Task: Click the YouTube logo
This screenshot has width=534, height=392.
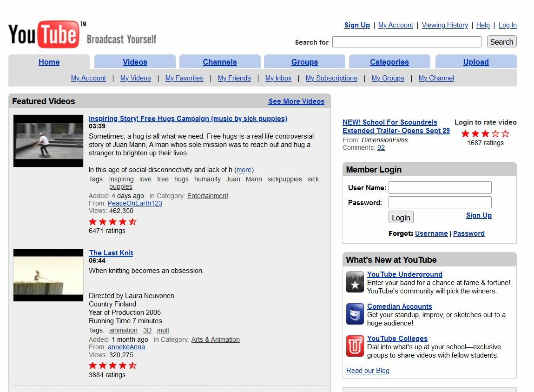Action: [47, 34]
